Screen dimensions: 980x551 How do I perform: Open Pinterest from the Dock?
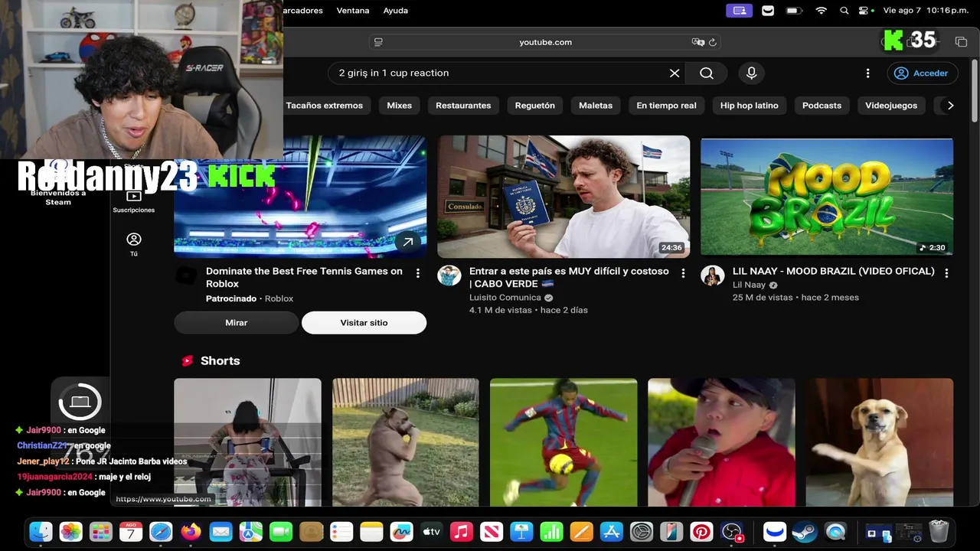(x=701, y=531)
